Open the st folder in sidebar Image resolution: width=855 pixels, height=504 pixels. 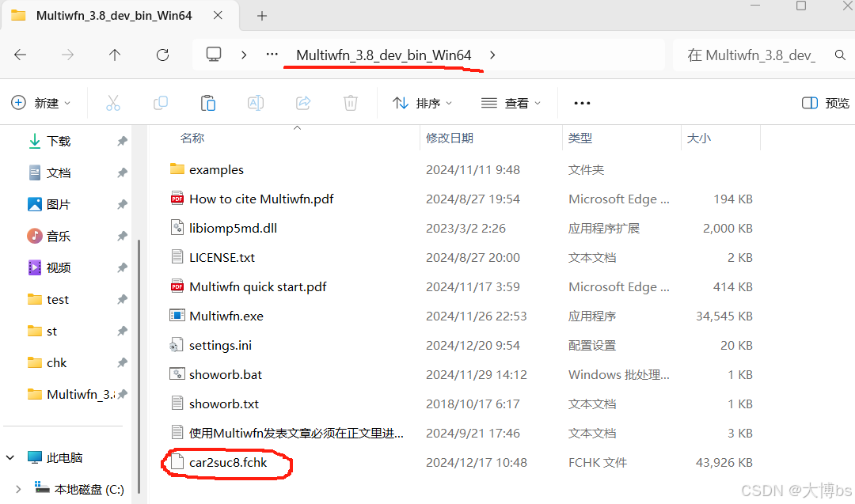click(51, 331)
